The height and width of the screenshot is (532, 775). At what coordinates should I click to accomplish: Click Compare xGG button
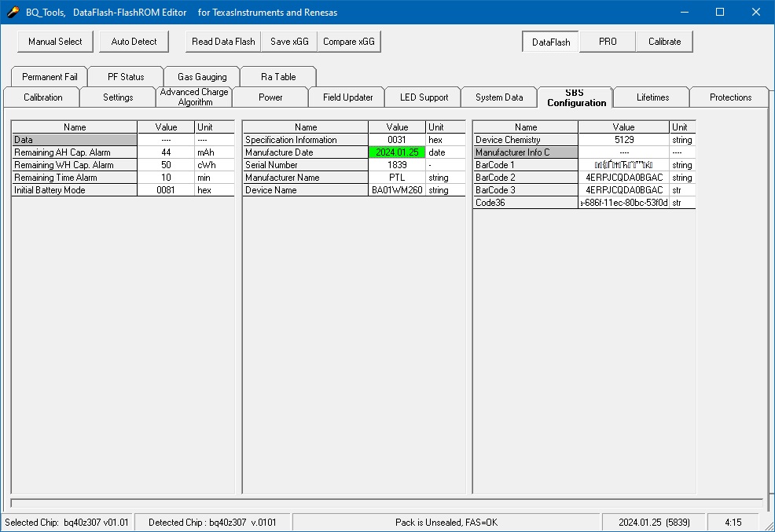pyautogui.click(x=349, y=42)
